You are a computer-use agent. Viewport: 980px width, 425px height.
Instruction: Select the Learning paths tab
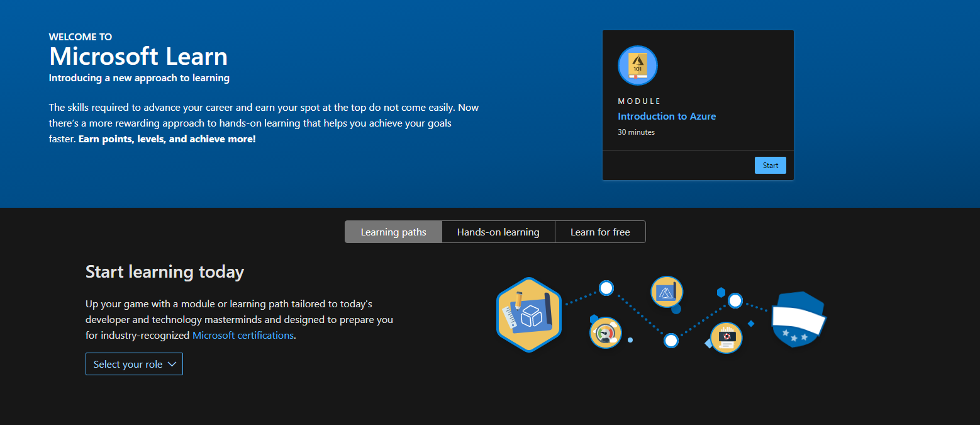click(x=393, y=231)
